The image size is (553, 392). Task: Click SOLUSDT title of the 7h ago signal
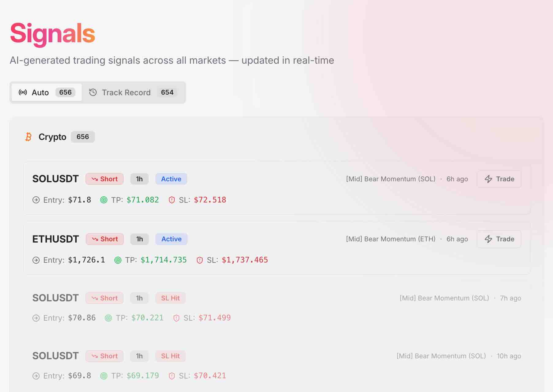[x=55, y=298]
